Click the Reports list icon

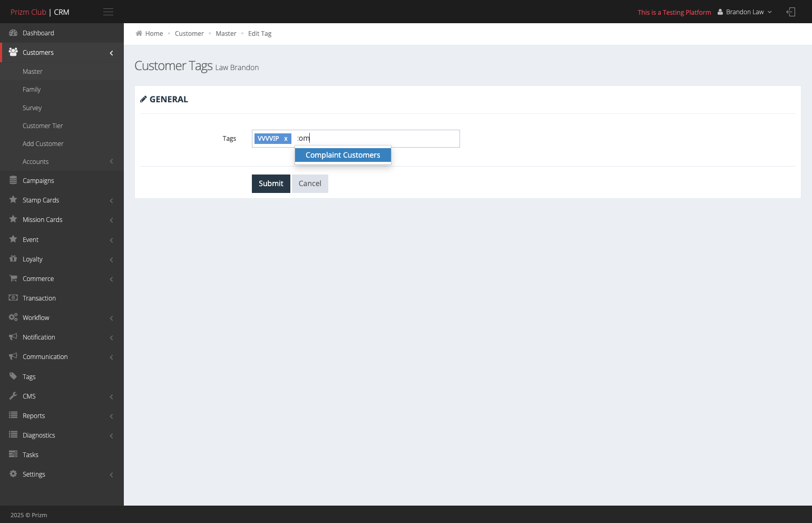(13, 415)
